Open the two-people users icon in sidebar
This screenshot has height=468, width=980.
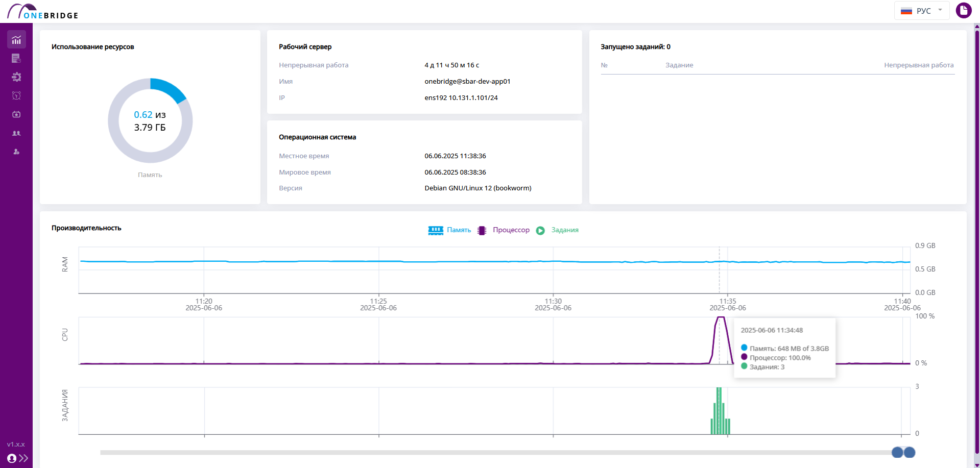click(16, 133)
